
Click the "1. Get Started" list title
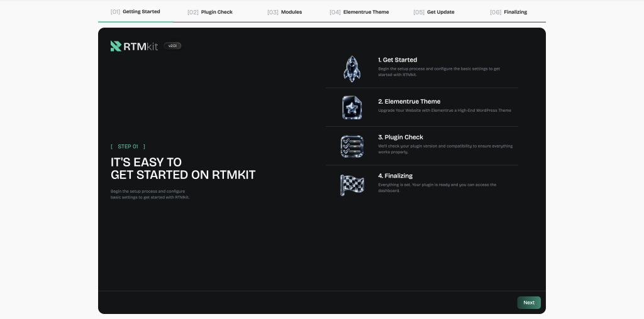[x=397, y=60]
